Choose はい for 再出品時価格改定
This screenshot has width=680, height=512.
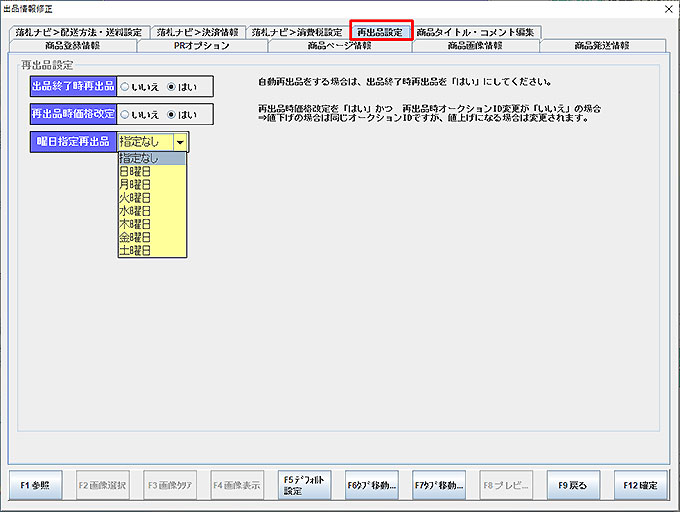(x=182, y=115)
